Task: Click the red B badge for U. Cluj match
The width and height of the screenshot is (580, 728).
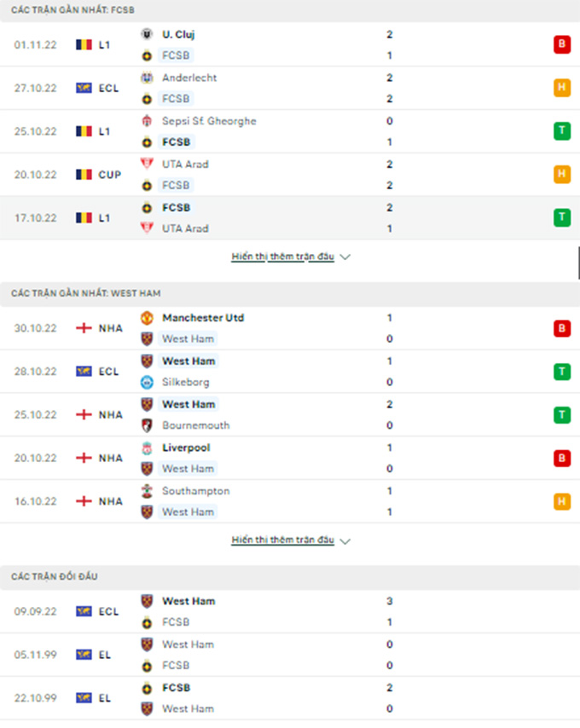Action: click(x=562, y=44)
